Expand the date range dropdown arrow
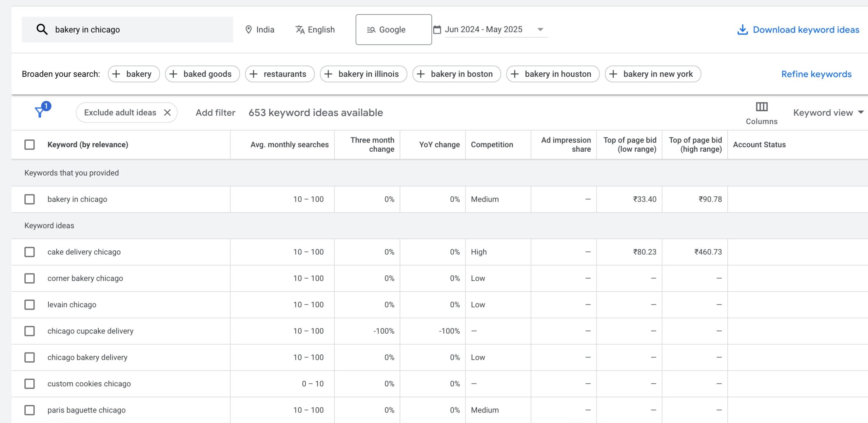 tap(540, 30)
